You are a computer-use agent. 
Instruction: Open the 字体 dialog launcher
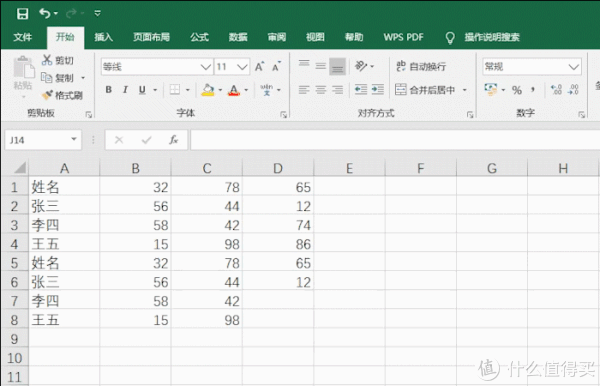tap(283, 114)
